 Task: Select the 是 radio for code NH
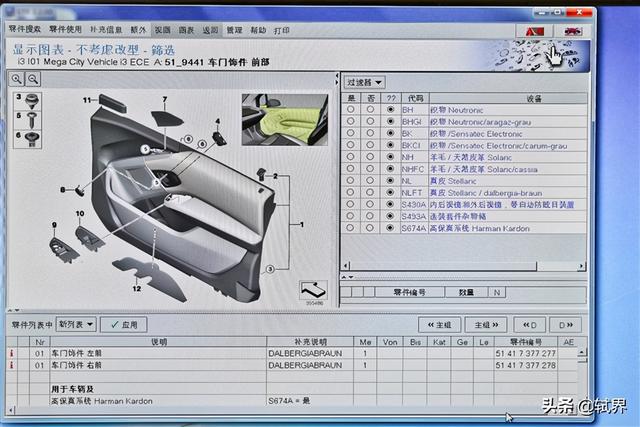[x=350, y=157]
